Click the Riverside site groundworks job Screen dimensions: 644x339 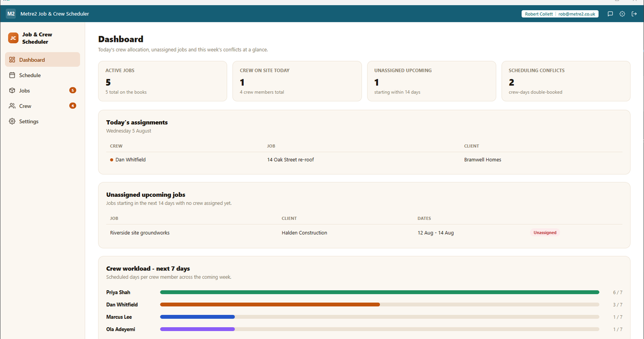point(140,233)
